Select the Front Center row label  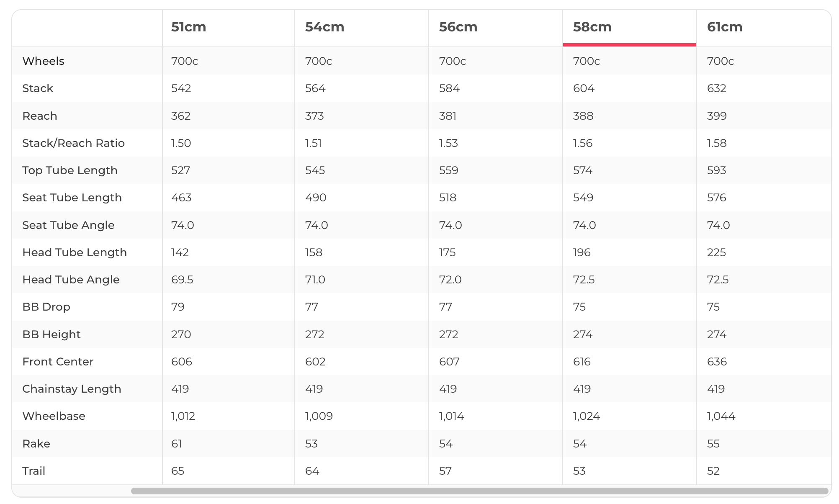(x=58, y=362)
